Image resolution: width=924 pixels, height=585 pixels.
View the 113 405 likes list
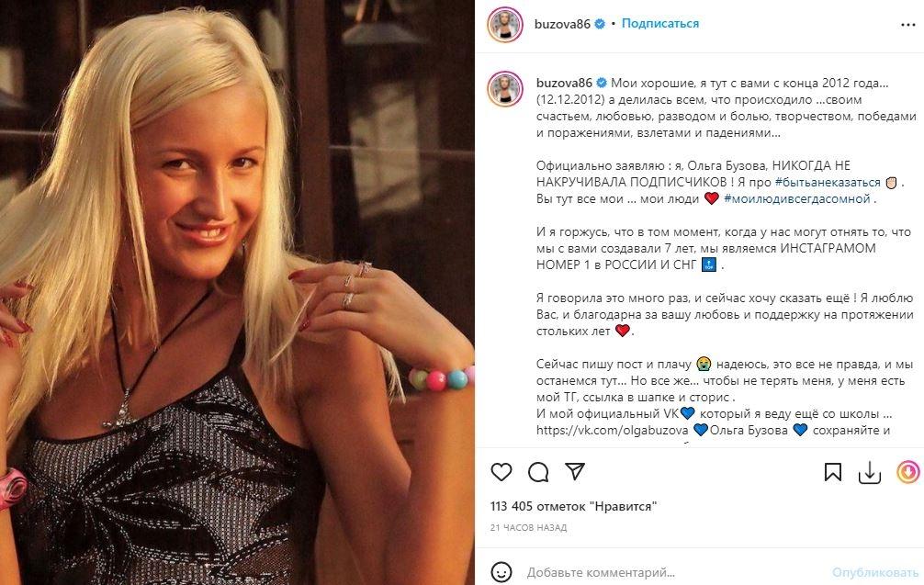pyautogui.click(x=573, y=506)
